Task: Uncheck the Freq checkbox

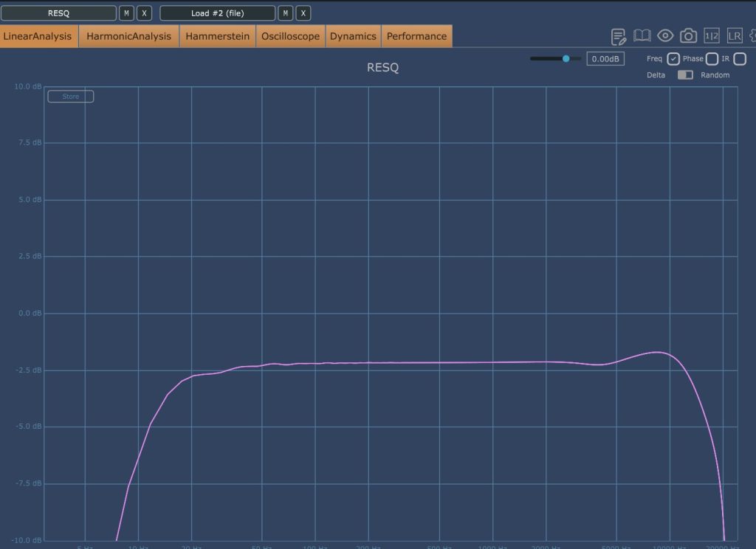Action: point(673,59)
